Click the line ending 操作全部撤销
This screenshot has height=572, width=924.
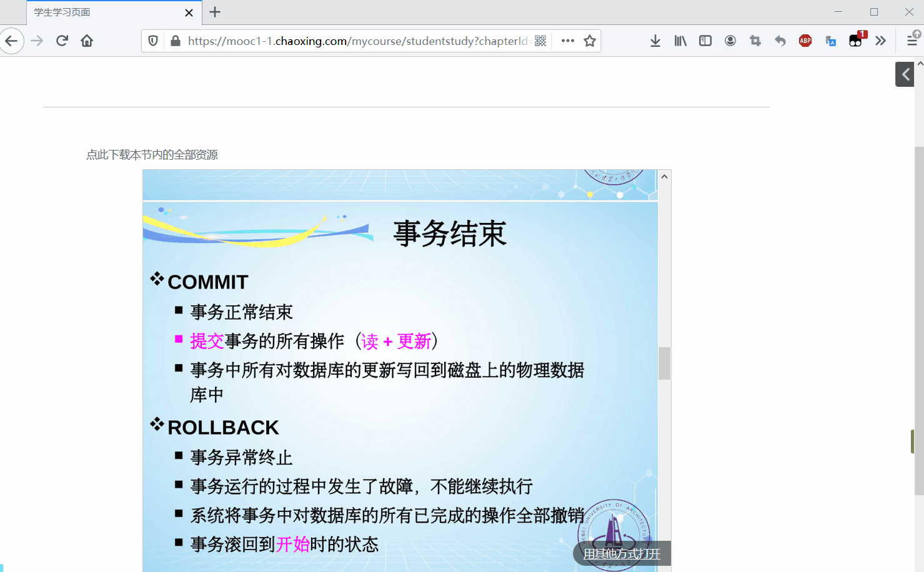click(387, 516)
